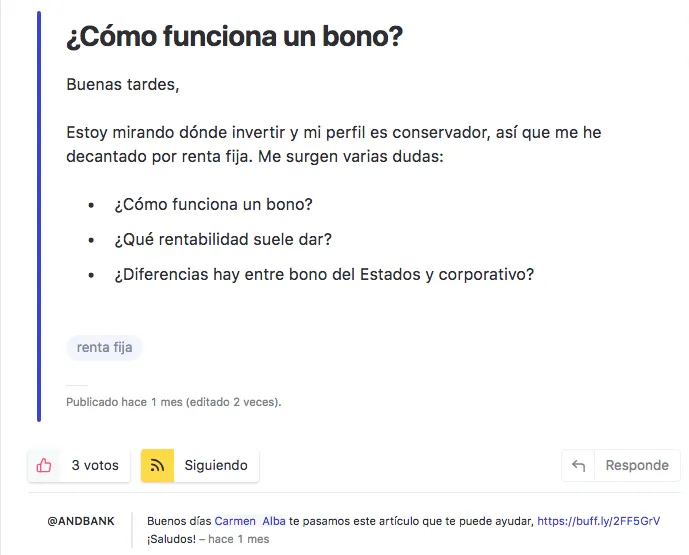Screen dimensions: 689x555
Task: Open the buff.ly article link
Action: tap(598, 521)
